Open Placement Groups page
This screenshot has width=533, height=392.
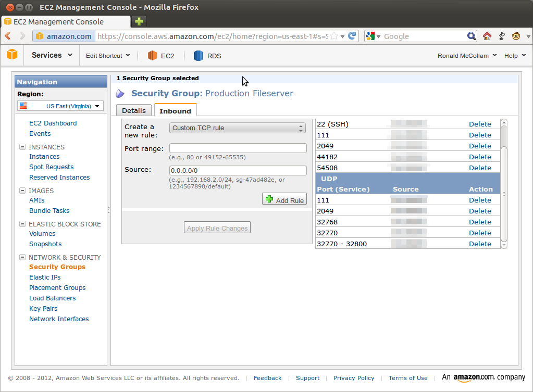tap(57, 288)
